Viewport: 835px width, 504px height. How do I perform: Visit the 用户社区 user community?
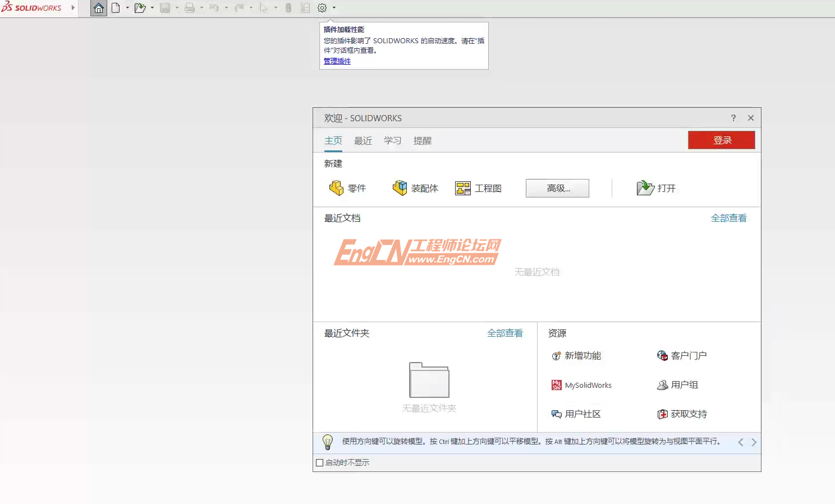[576, 414]
